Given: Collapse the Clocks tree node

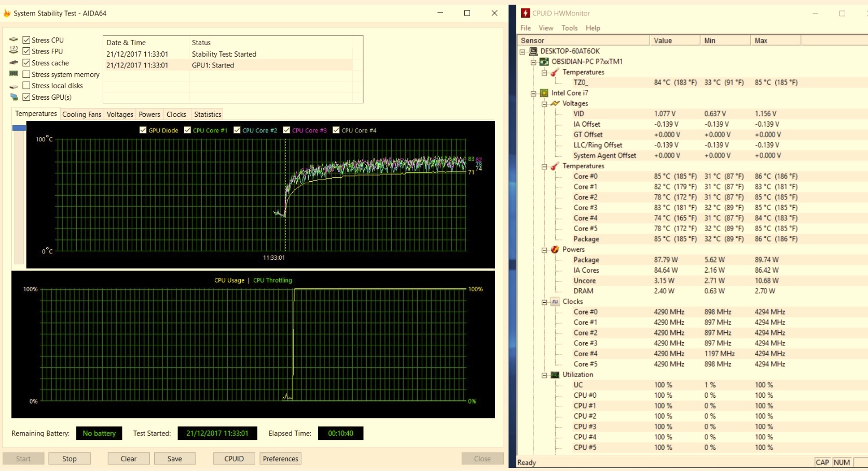Looking at the screenshot, I should [x=544, y=302].
